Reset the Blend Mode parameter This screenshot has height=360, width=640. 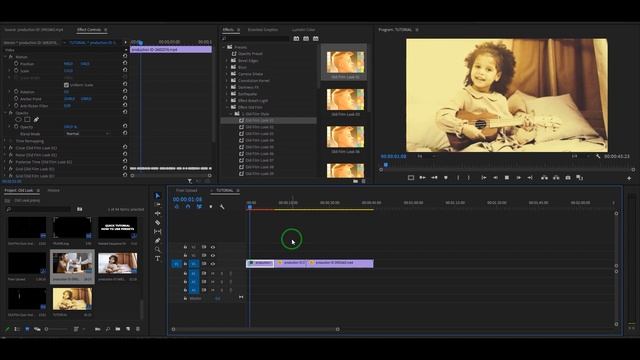125,133
